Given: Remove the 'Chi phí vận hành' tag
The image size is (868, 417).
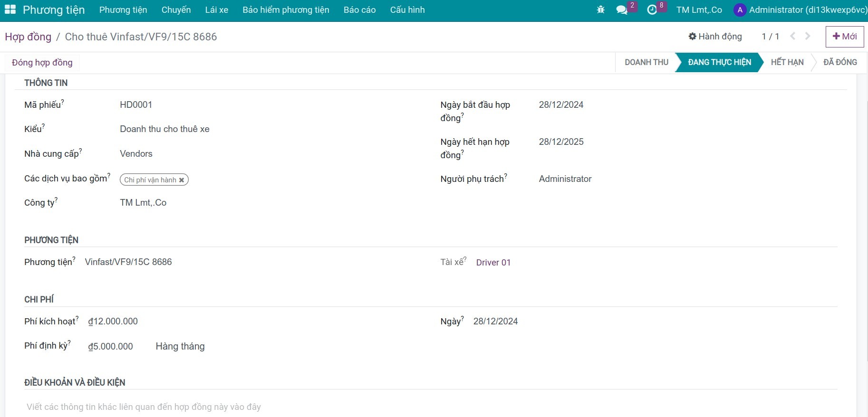Looking at the screenshot, I should (x=182, y=180).
